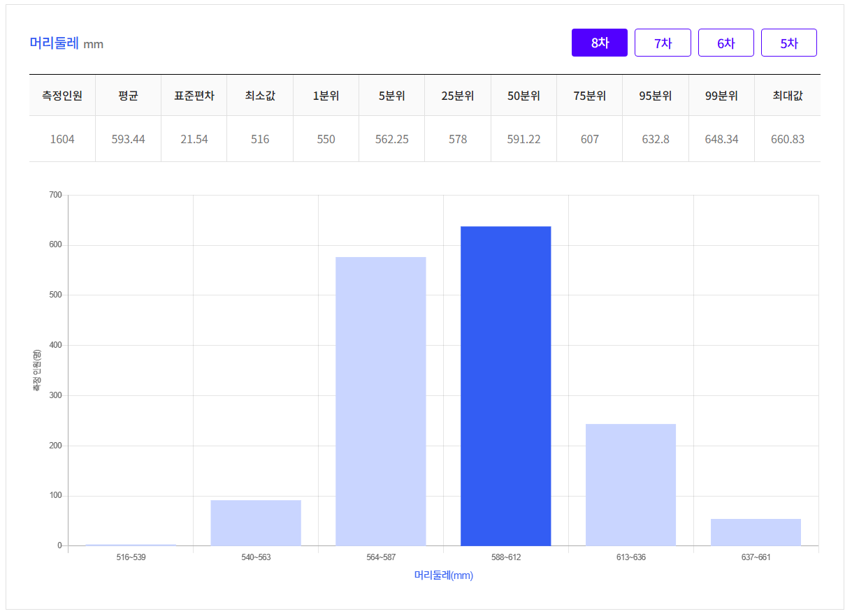The image size is (852, 616).
Task: Click the 최대값 column header
Action: 788,96
